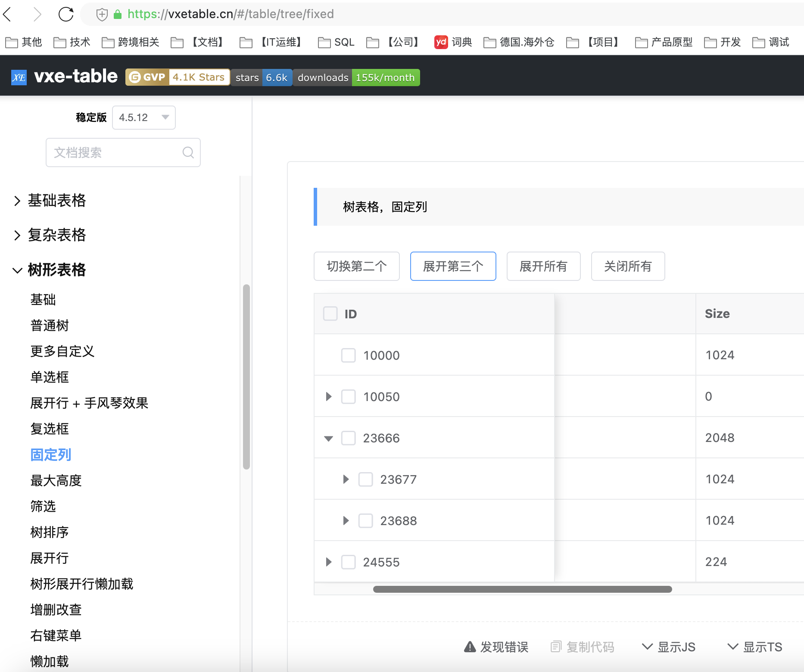Image resolution: width=804 pixels, height=672 pixels.
Task: Open the 基础 item under 树形表格
Action: (43, 299)
